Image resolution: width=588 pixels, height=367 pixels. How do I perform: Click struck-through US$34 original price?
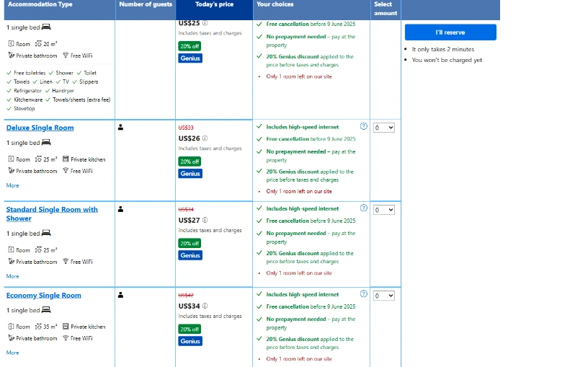186,209
